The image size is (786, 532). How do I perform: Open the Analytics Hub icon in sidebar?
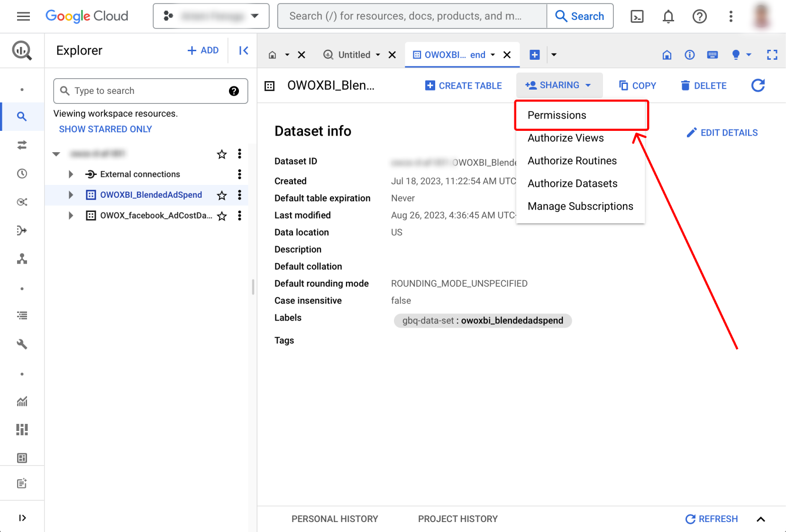(x=22, y=202)
